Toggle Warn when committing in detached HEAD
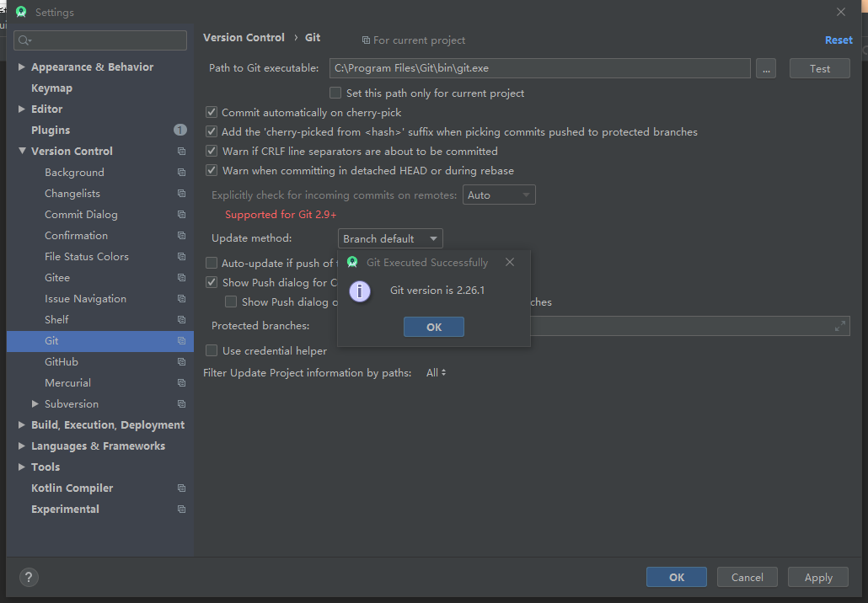This screenshot has width=868, height=603. [x=212, y=170]
